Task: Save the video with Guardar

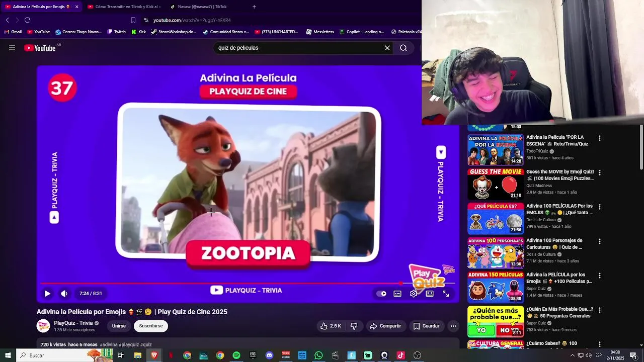Action: click(427, 326)
